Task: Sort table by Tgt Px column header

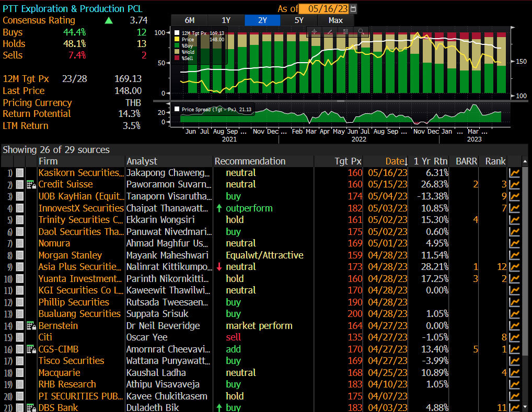Action: pos(339,161)
